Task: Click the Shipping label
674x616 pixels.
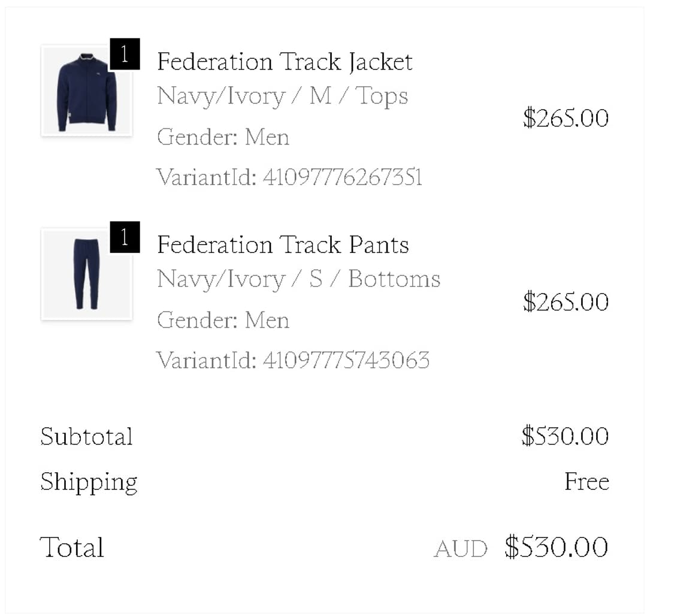Action: pos(89,482)
